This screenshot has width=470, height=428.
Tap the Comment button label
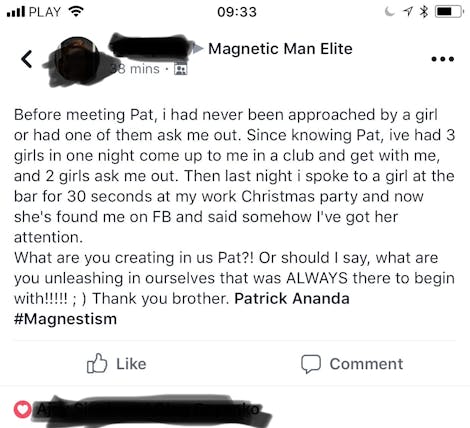coord(366,364)
